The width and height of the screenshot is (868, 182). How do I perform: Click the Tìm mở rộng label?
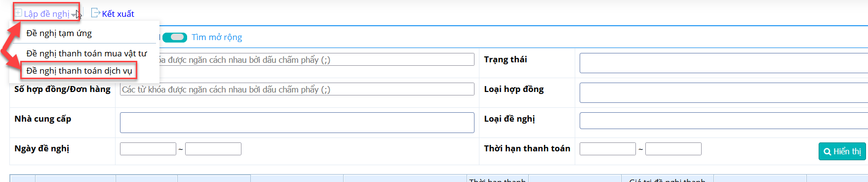[x=217, y=37]
